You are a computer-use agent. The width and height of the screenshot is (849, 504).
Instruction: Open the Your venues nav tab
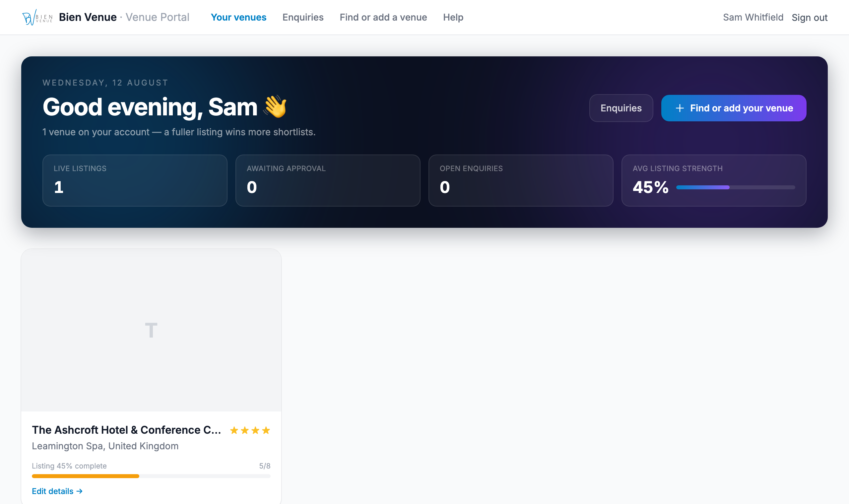(x=238, y=17)
